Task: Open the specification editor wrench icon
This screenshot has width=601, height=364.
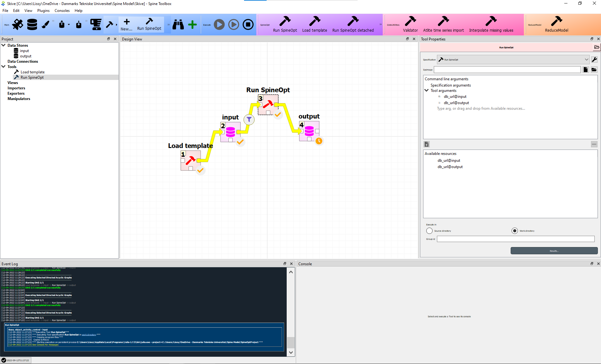Action: (594, 60)
